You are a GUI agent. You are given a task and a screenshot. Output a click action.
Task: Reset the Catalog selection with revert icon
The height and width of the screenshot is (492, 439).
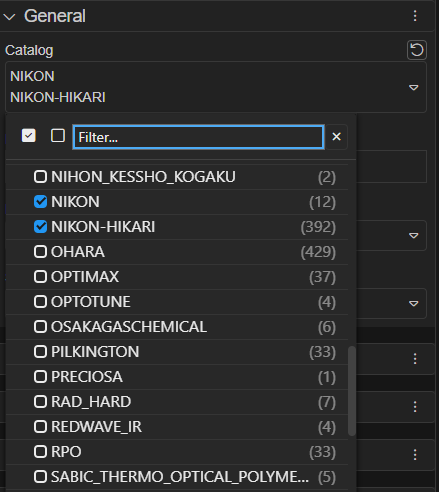pyautogui.click(x=417, y=50)
